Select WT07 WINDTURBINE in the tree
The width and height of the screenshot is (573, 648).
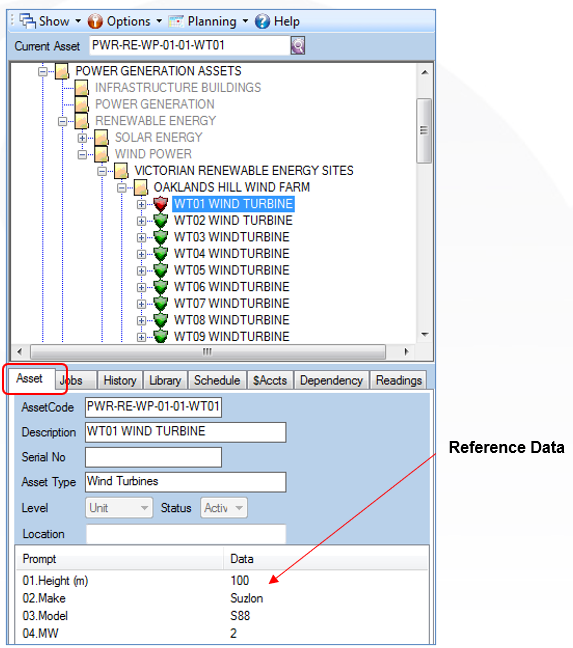[x=231, y=303]
